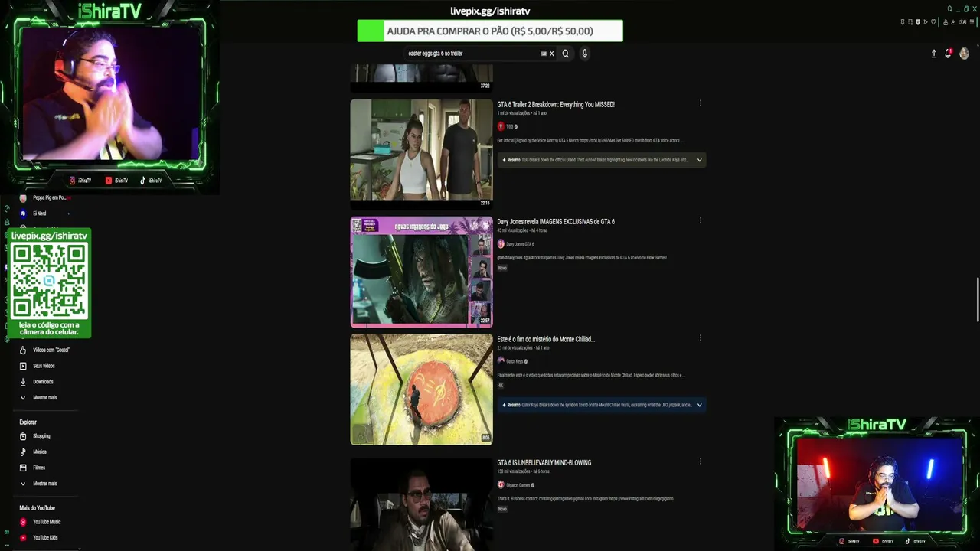Click the Gigaton Games video description text
Image resolution: width=980 pixels, height=551 pixels.
585,499
